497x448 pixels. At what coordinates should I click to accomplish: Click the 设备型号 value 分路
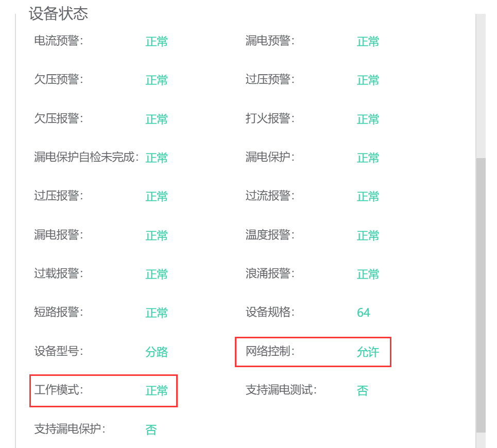156,352
